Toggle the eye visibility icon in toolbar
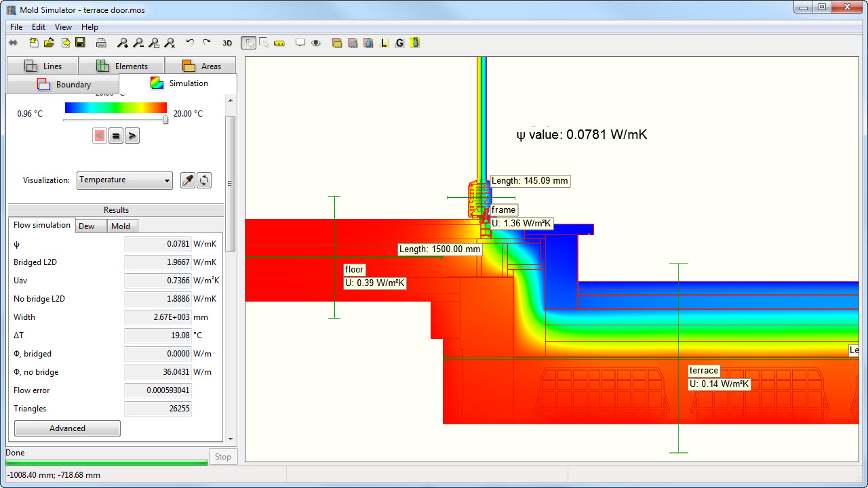868x488 pixels. pos(316,43)
